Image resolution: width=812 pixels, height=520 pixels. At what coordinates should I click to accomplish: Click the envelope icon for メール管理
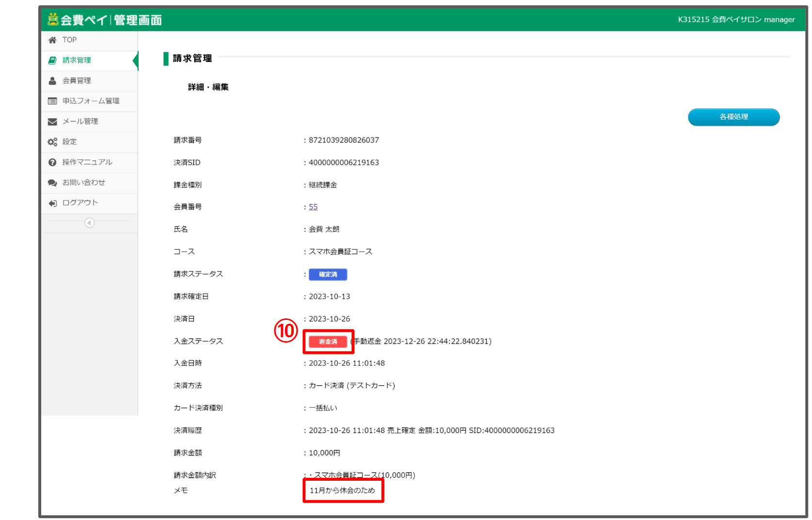tap(52, 122)
